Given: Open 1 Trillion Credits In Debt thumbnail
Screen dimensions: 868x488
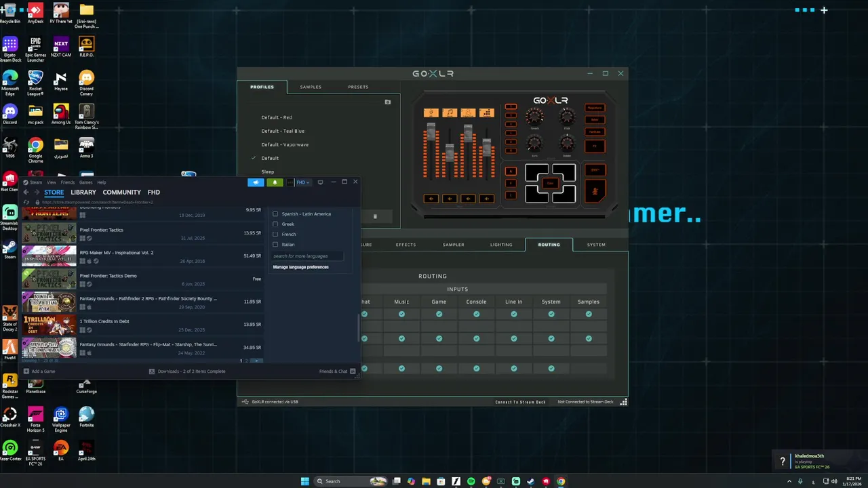Looking at the screenshot, I should click(x=49, y=325).
